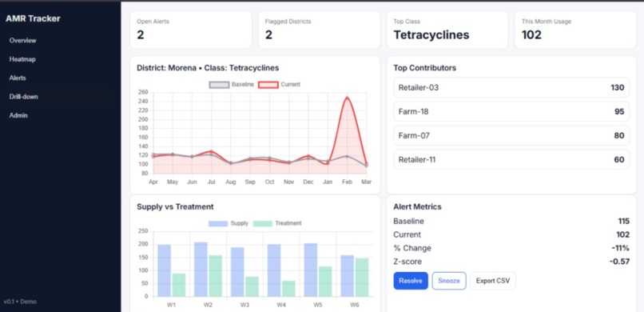Select the Retailer-11 contributor row
This screenshot has width=644, height=312.
[511, 159]
